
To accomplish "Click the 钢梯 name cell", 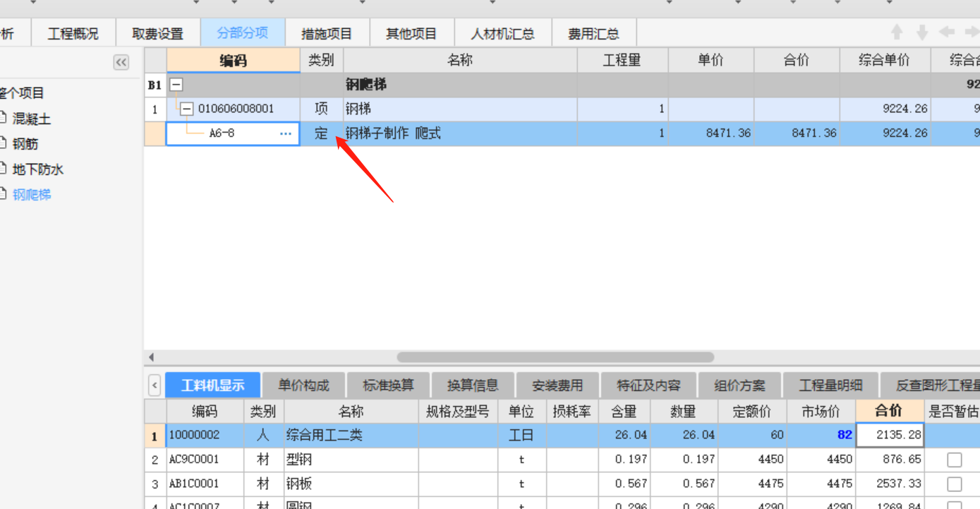I will [460, 109].
